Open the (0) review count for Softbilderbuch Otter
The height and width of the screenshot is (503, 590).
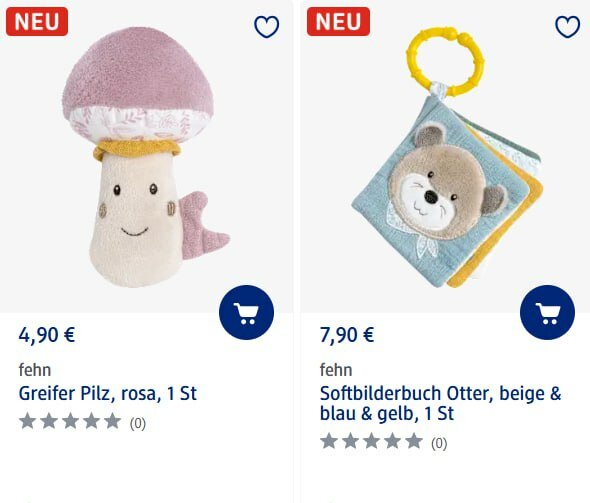pyautogui.click(x=439, y=443)
